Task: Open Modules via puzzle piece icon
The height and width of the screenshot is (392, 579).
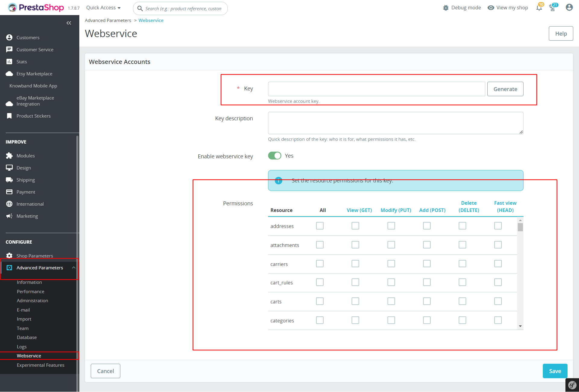Action: tap(9, 156)
